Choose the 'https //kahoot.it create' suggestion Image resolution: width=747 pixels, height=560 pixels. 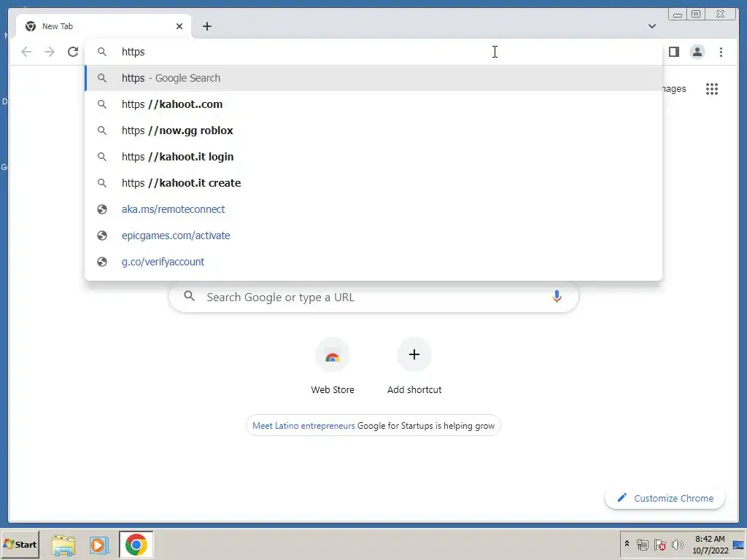[373, 183]
